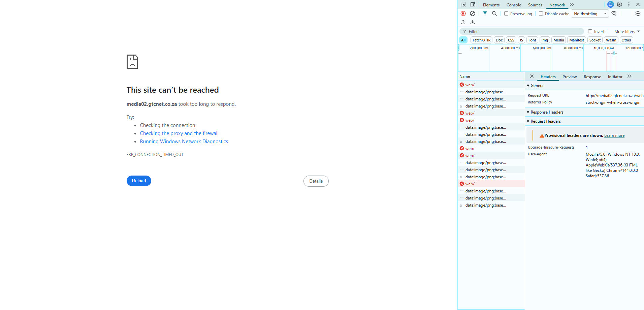Open the network conditions Wi-Fi icon
This screenshot has width=644, height=310.
(x=614, y=13)
